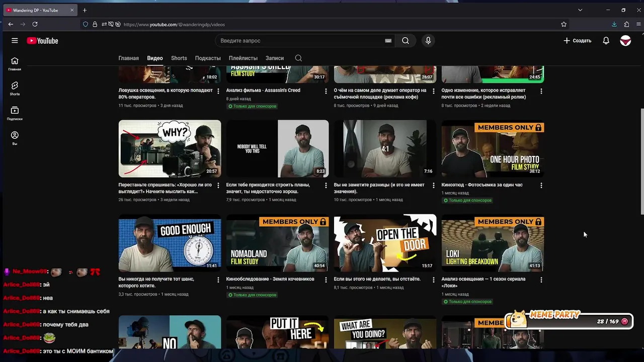Screen dimensions: 644x362
Task: Open options for "Перестаньте спрашивать" video
Action: tap(218, 186)
